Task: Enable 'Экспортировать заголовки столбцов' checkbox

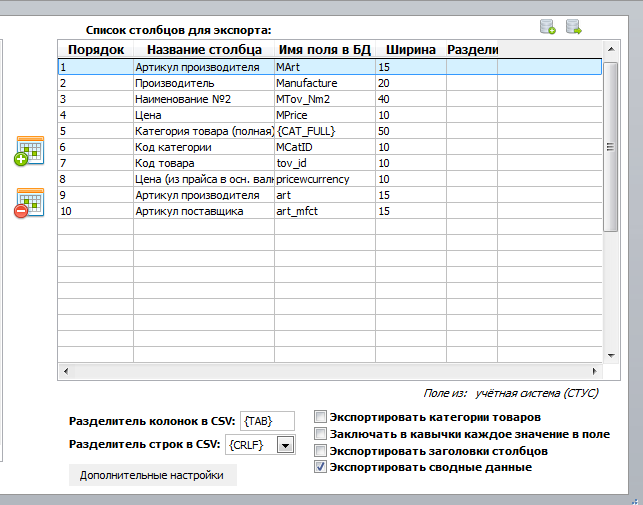Action: (x=320, y=450)
